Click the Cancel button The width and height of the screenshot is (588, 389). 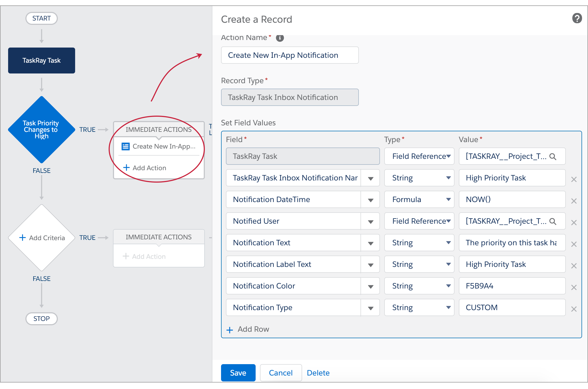(281, 373)
